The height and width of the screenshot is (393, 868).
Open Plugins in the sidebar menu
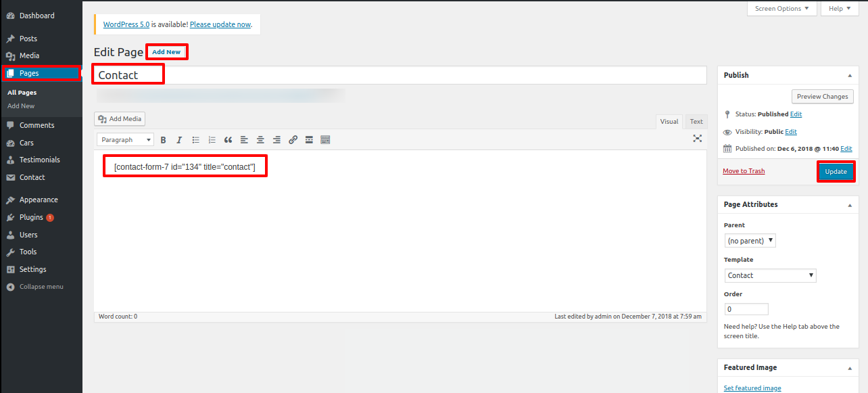coord(31,217)
